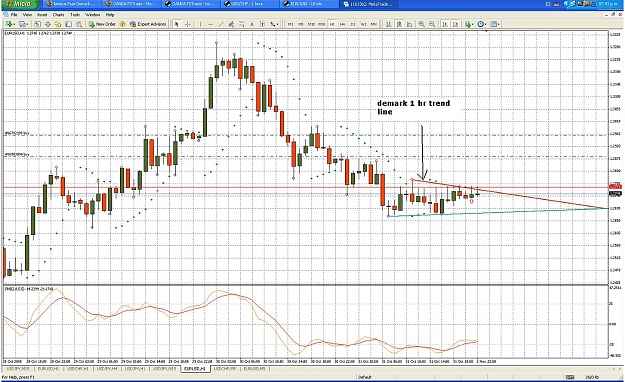
Task: Select the trendline drawing tool
Action: click(x=221, y=24)
